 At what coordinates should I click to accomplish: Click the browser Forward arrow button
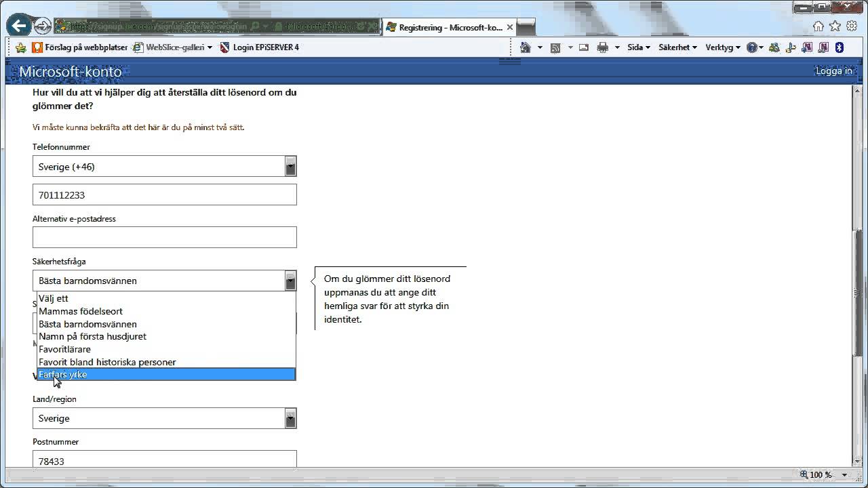pyautogui.click(x=42, y=27)
